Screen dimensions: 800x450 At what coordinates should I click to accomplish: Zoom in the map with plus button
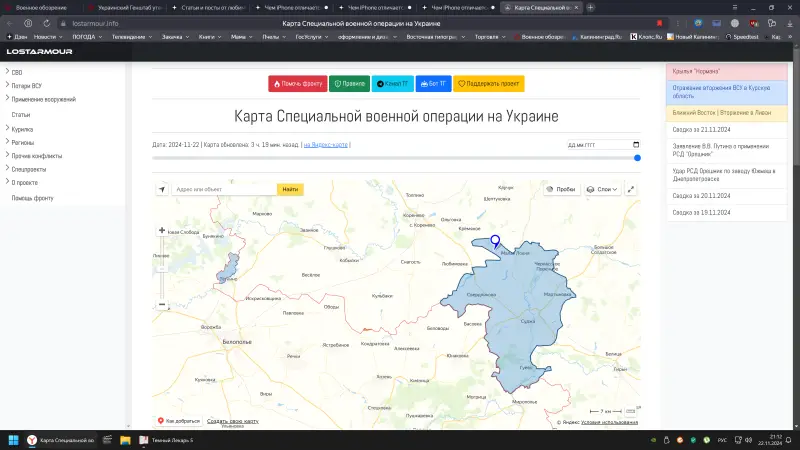tap(162, 231)
